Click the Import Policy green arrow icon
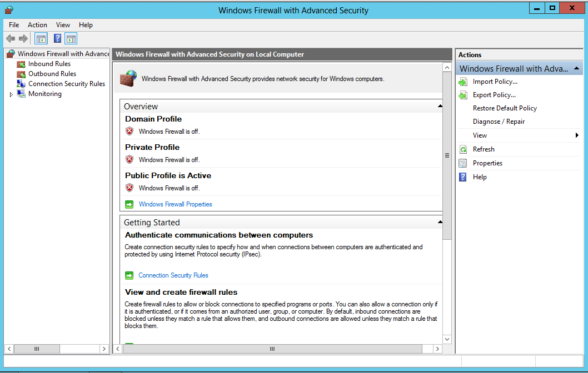Viewport: 588px width, 373px height. point(463,82)
